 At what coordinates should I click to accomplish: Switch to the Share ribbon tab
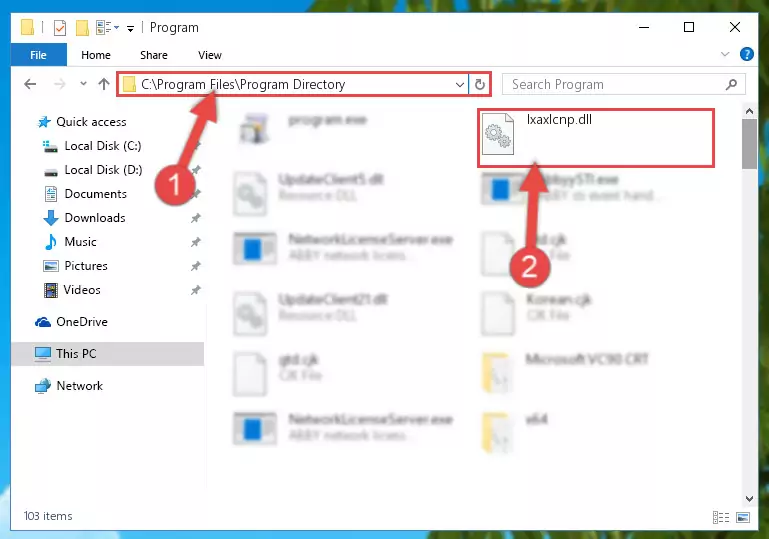[154, 55]
